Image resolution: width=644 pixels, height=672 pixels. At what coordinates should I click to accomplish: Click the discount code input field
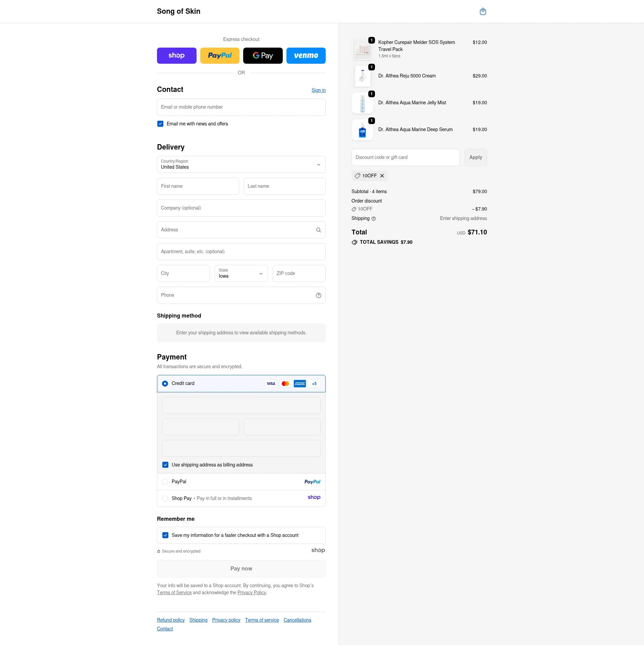point(405,157)
